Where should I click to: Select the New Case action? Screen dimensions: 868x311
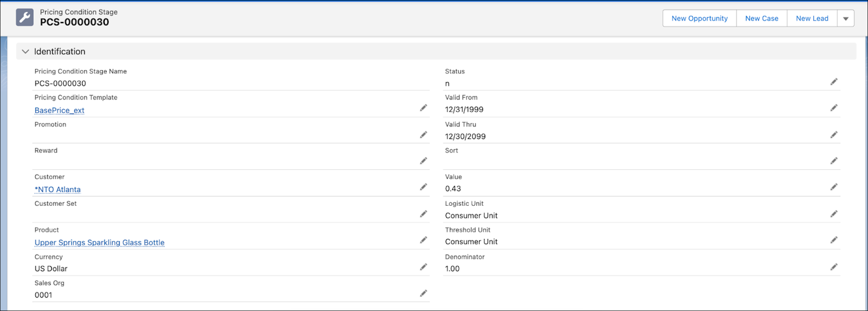click(x=762, y=18)
